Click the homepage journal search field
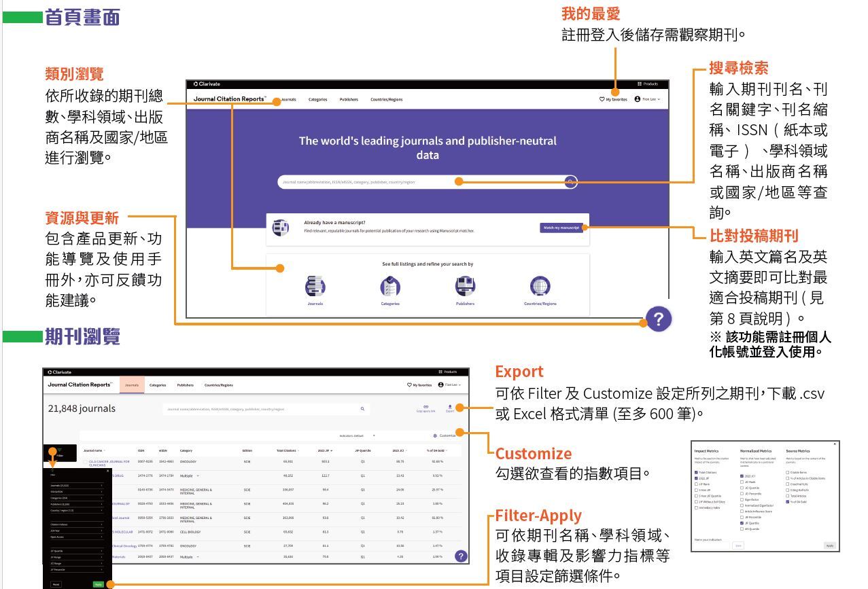Viewport: 868px width, 589px height. [367, 182]
